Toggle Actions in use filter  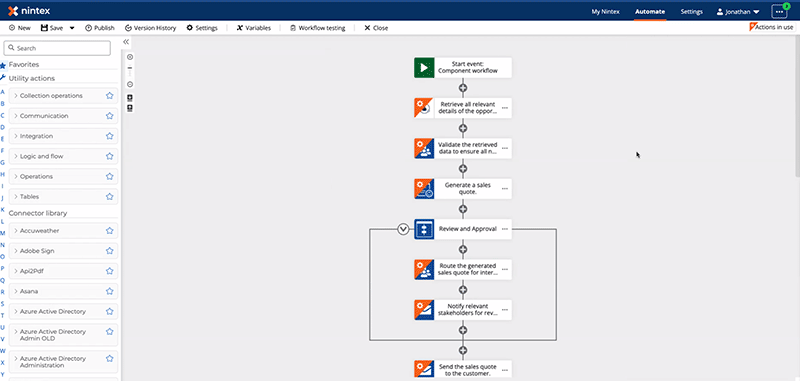(771, 27)
